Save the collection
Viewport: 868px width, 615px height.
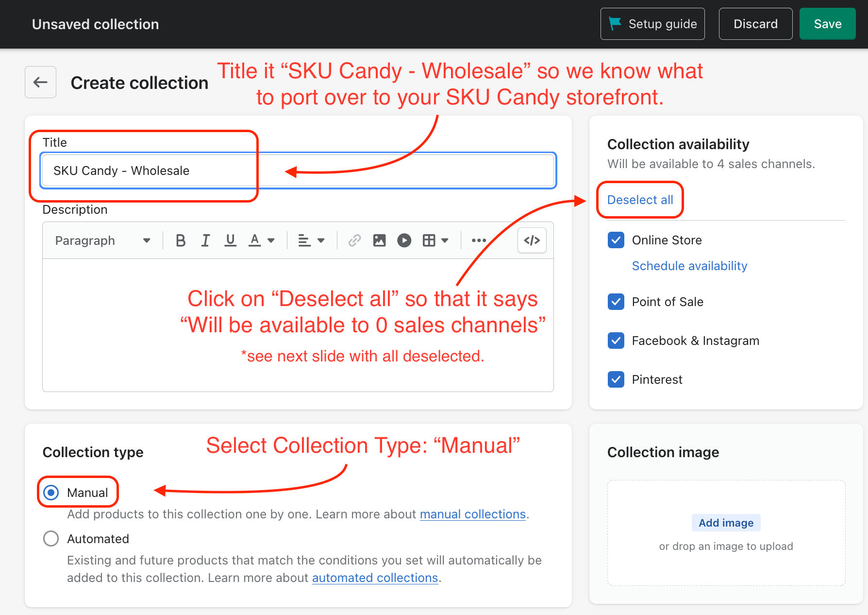point(827,24)
